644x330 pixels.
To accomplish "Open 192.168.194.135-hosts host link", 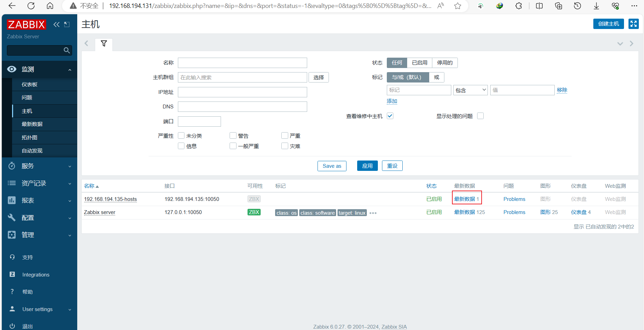I will coord(110,199).
